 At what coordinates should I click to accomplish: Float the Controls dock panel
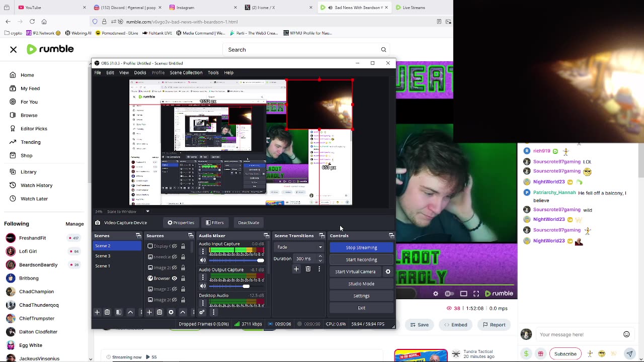coord(391,236)
